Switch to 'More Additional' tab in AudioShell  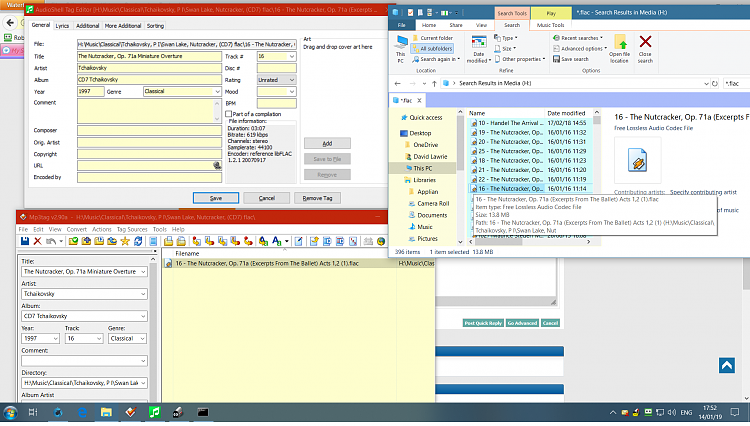[x=123, y=26]
